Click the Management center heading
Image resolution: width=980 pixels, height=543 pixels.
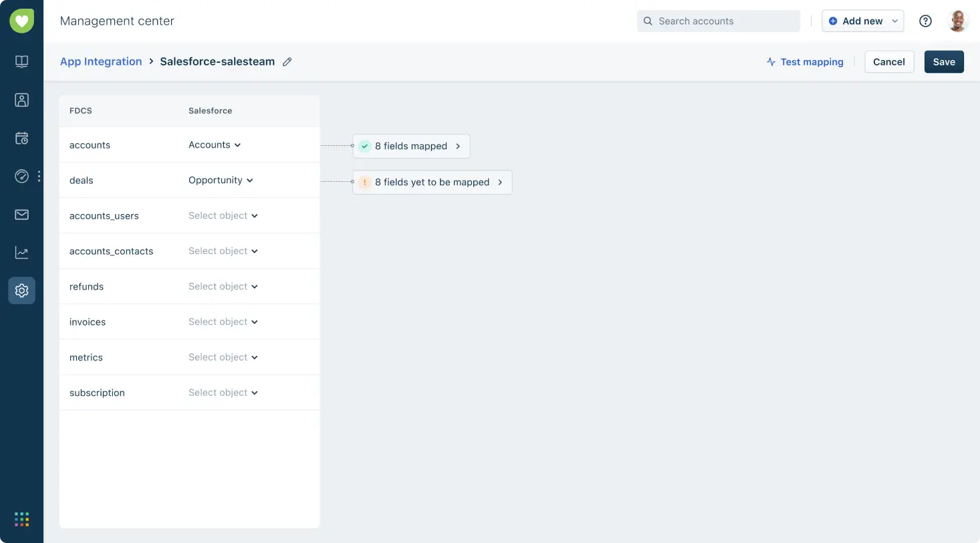pos(117,21)
